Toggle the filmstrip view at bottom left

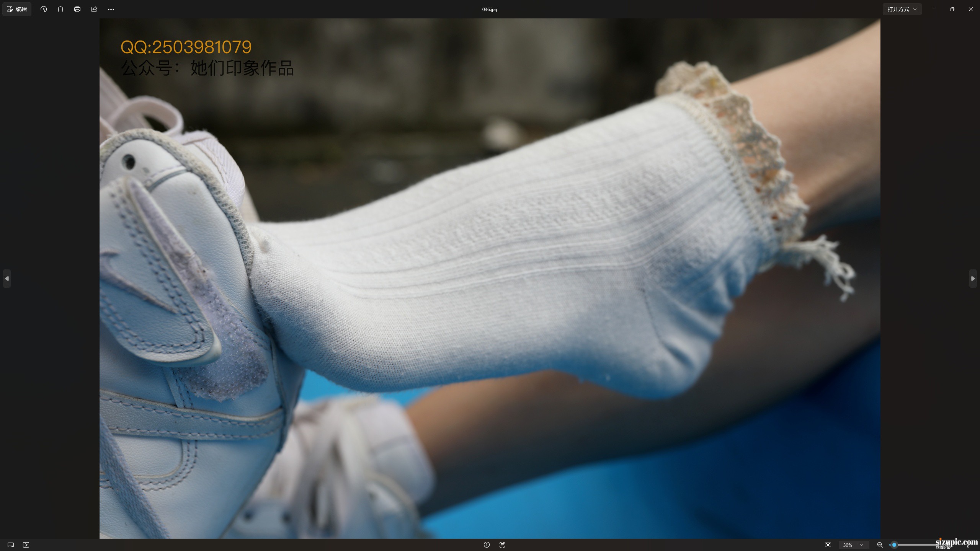tap(11, 545)
